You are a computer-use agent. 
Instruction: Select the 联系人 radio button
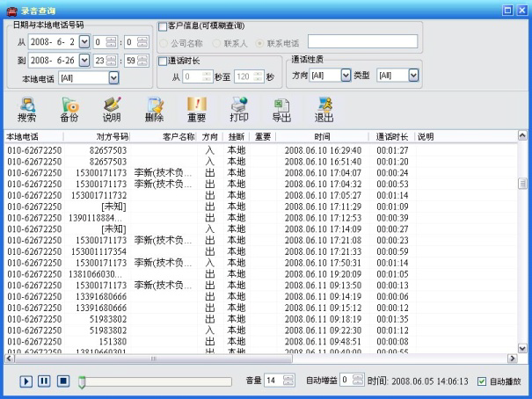point(216,43)
